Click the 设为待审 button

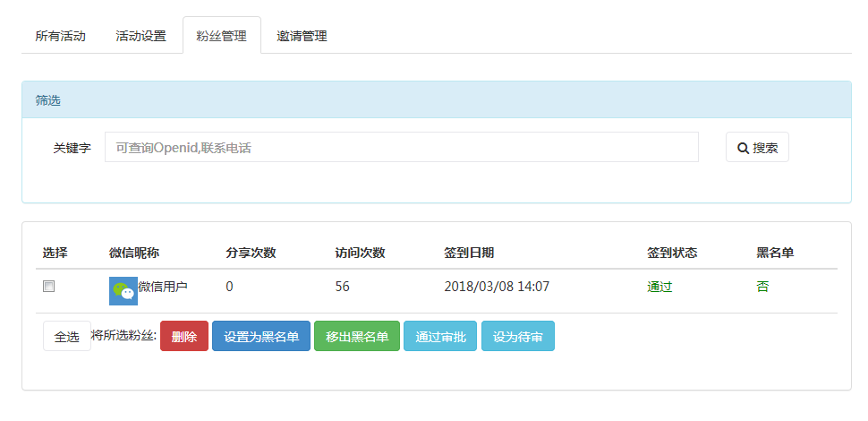pyautogui.click(x=517, y=336)
